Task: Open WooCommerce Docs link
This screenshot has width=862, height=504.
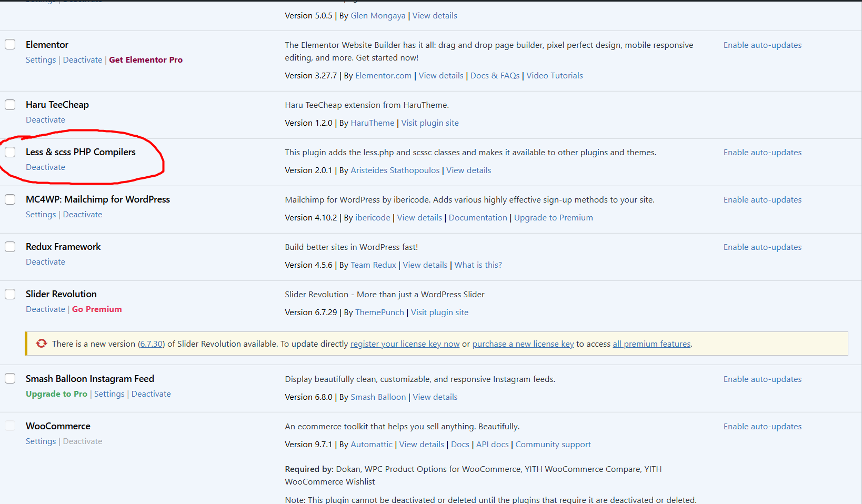Action: tap(460, 444)
